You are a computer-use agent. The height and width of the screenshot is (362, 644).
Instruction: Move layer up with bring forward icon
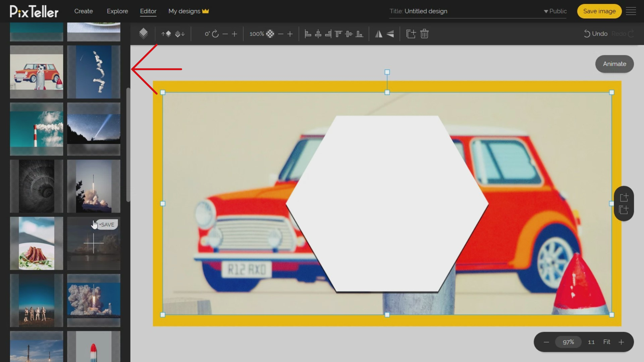(166, 34)
